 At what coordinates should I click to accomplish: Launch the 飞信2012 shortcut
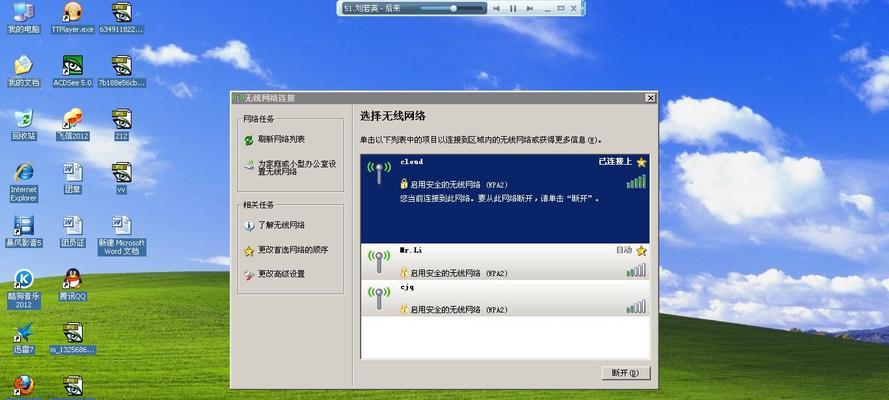click(x=73, y=125)
